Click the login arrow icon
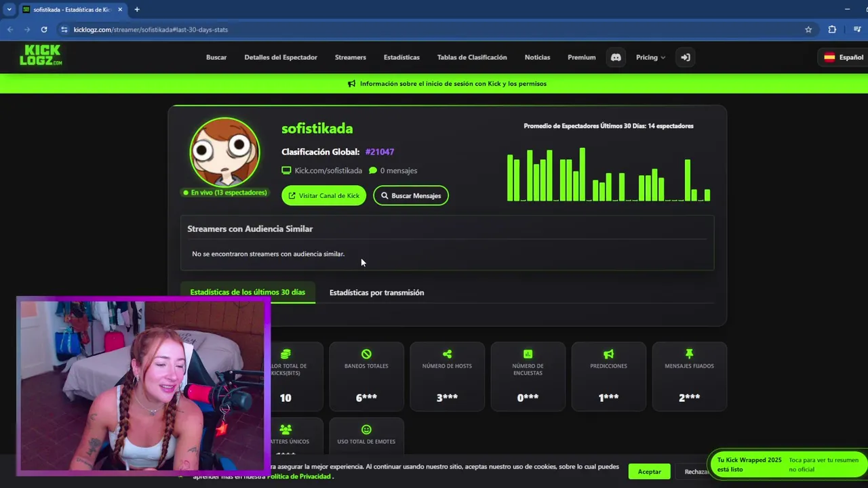 point(686,58)
